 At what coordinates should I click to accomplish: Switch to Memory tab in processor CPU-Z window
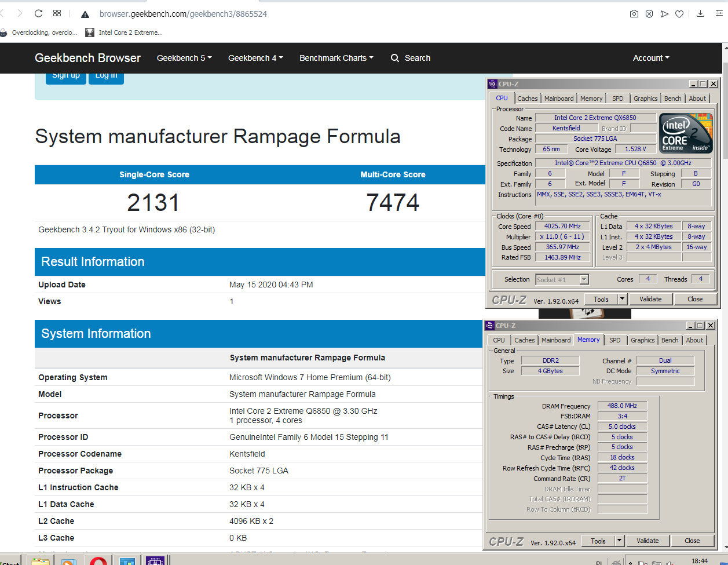[x=591, y=99]
